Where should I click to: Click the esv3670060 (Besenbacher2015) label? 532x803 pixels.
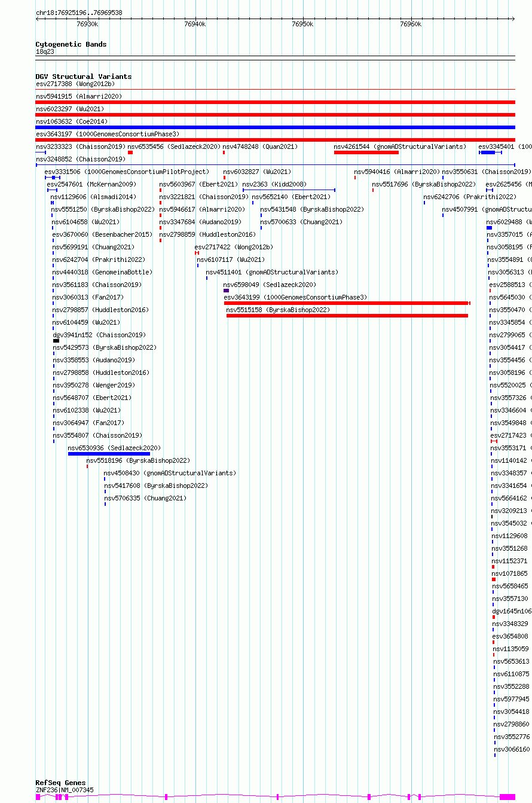coord(102,234)
